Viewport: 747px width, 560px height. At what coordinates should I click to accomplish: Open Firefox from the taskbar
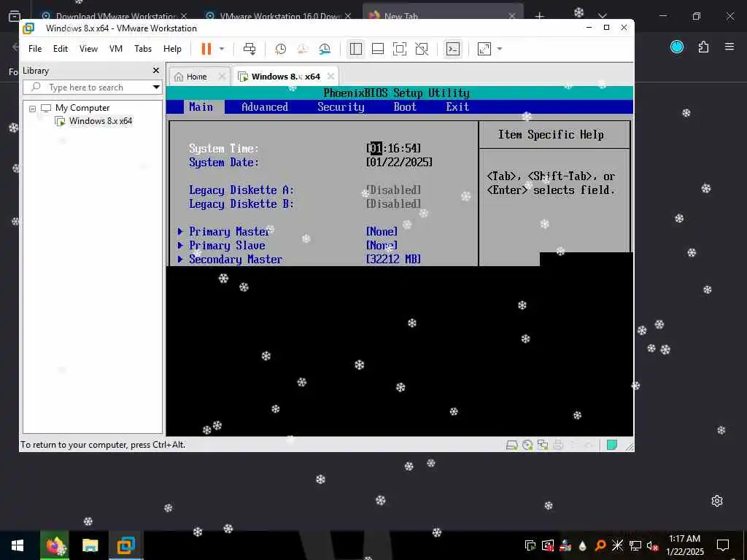tap(54, 545)
